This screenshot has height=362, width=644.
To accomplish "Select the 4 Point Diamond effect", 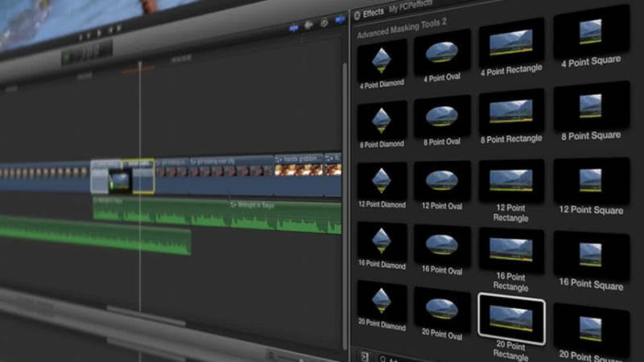I will [382, 66].
